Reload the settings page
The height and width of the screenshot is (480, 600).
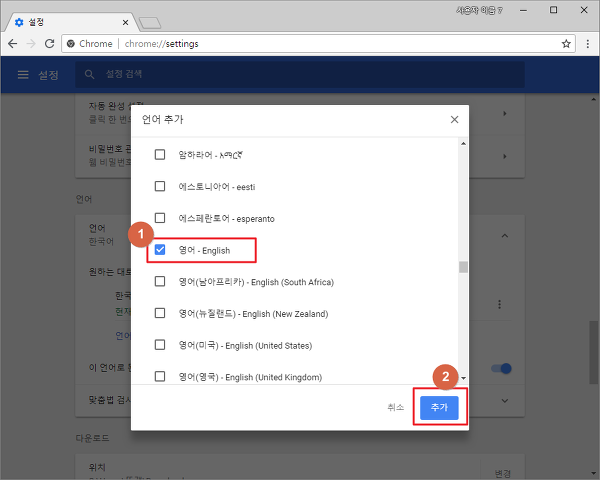pyautogui.click(x=49, y=44)
